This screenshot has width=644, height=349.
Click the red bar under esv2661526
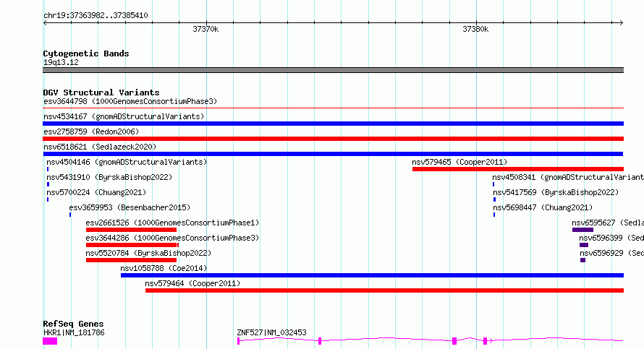[x=131, y=230]
